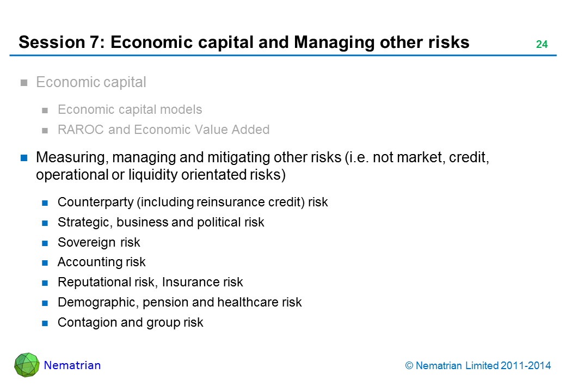
Task: Select the Sovereign risk text
Action: tap(99, 242)
